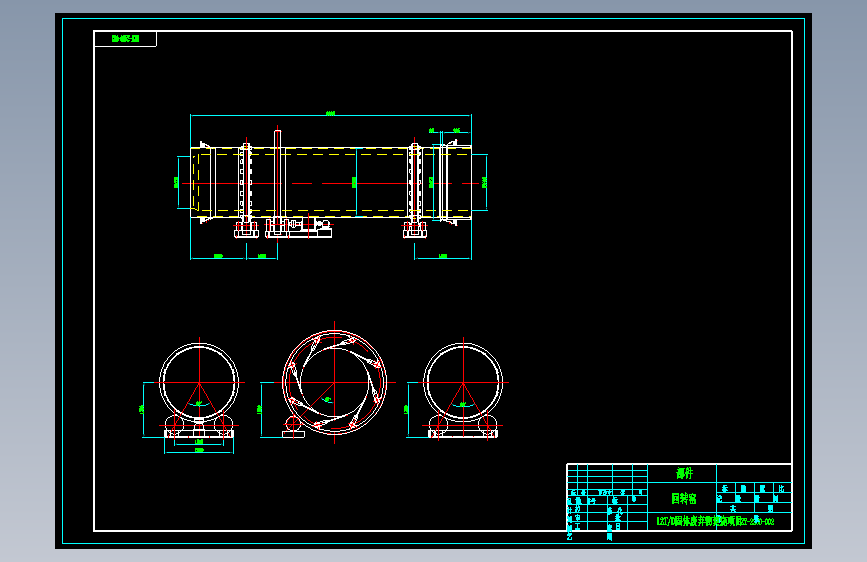Select the middle cross-section with lifting blades
This screenshot has width=867, height=562.
coord(334,383)
